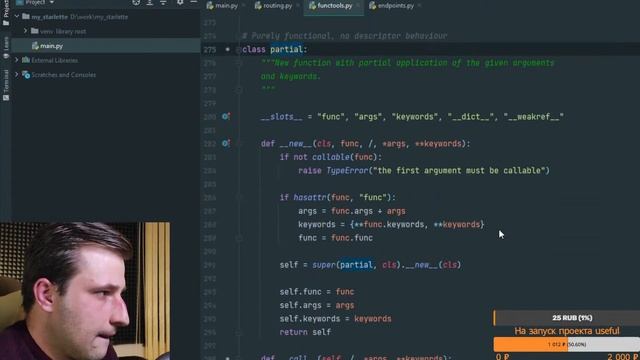Click the collapse all icon in Project header

coord(163,2)
